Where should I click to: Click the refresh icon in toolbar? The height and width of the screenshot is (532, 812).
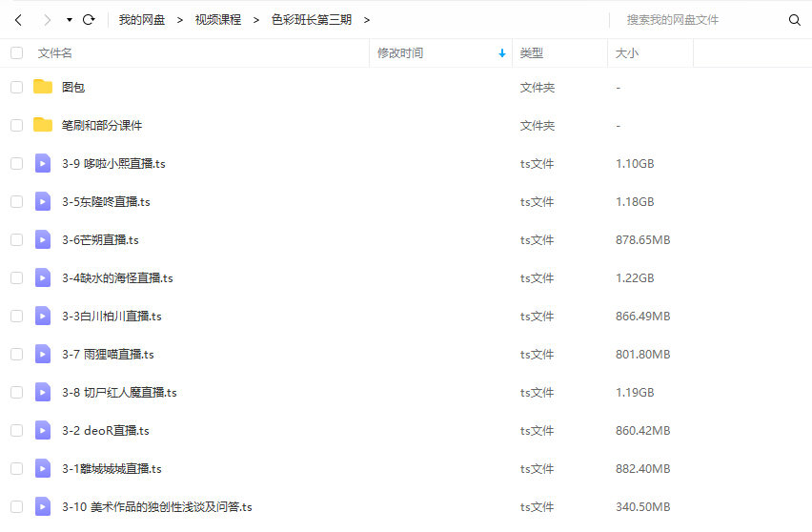89,20
